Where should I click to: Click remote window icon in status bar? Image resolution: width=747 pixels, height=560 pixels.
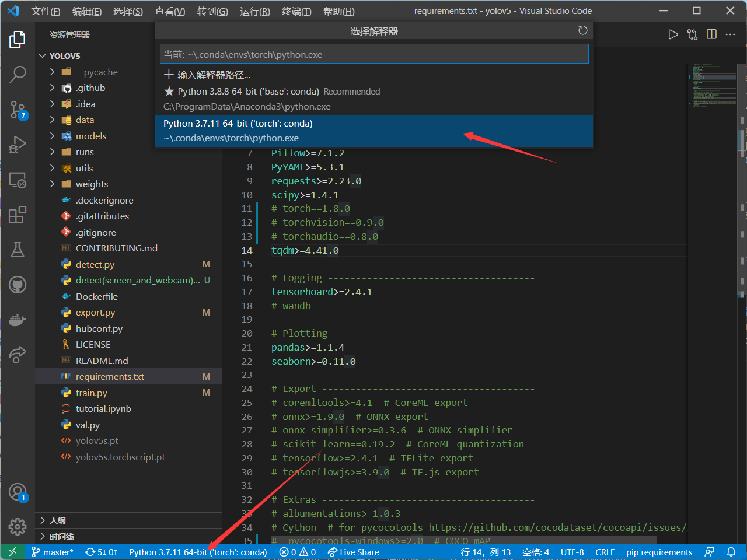tap(12, 552)
